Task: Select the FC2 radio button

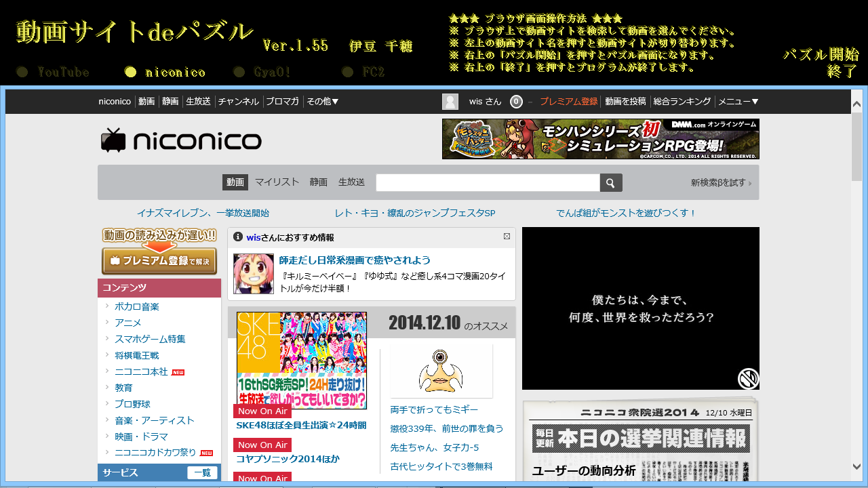Action: click(x=349, y=72)
